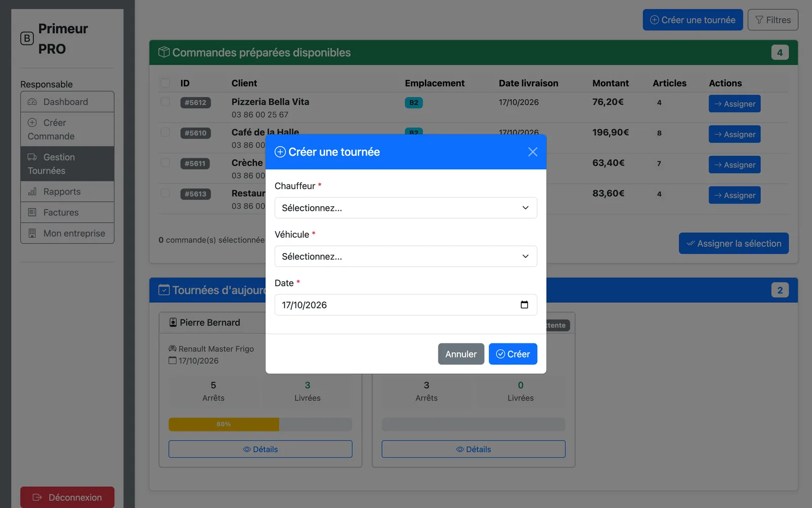The width and height of the screenshot is (812, 508).
Task: Open the Chauffeur dropdown
Action: (405, 208)
